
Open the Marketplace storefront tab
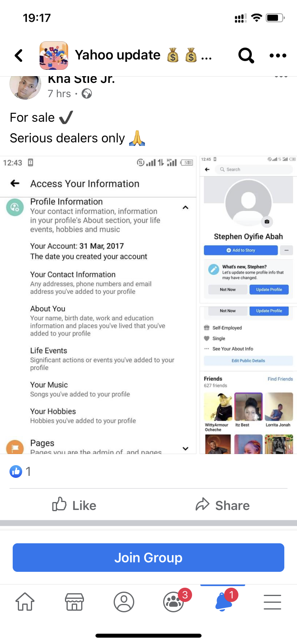point(74,602)
